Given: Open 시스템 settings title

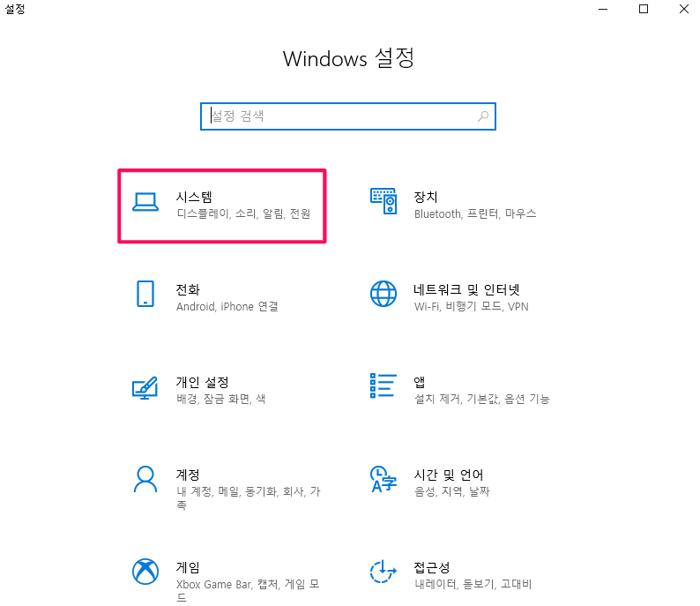Looking at the screenshot, I should pos(194,197).
